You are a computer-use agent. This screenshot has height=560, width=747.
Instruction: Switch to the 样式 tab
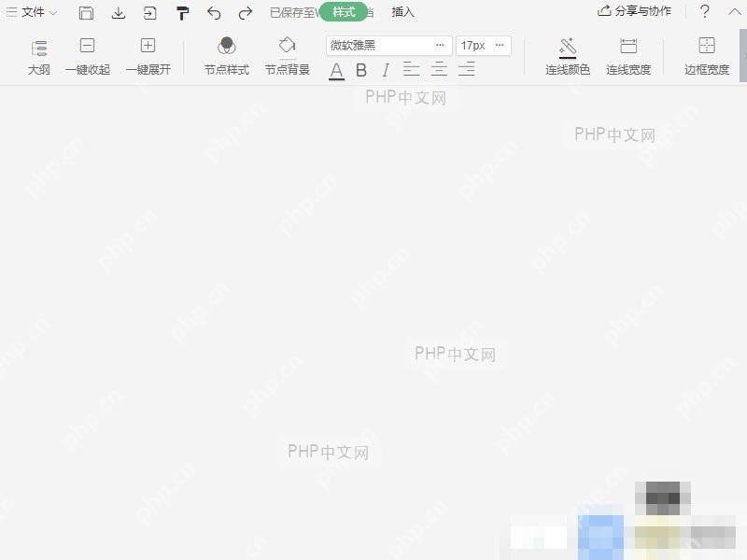tap(344, 12)
